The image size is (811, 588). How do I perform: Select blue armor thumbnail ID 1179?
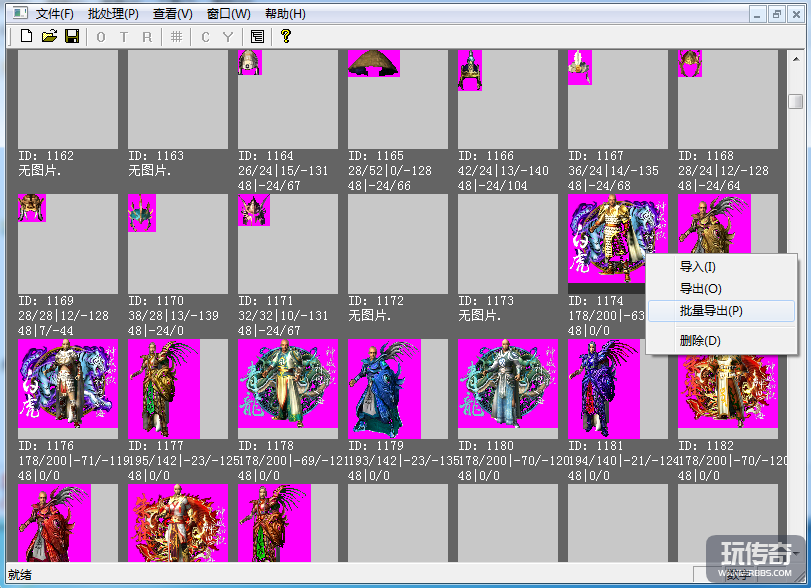pyautogui.click(x=398, y=389)
